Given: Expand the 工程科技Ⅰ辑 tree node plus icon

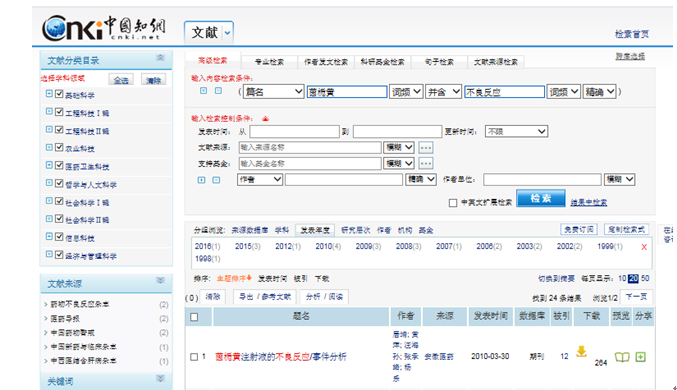Looking at the screenshot, I should click(x=49, y=111).
